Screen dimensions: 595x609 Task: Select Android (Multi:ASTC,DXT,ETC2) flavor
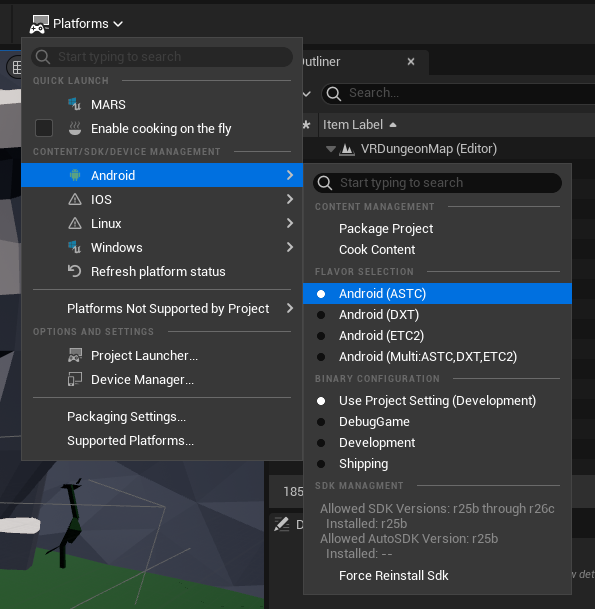(x=437, y=357)
